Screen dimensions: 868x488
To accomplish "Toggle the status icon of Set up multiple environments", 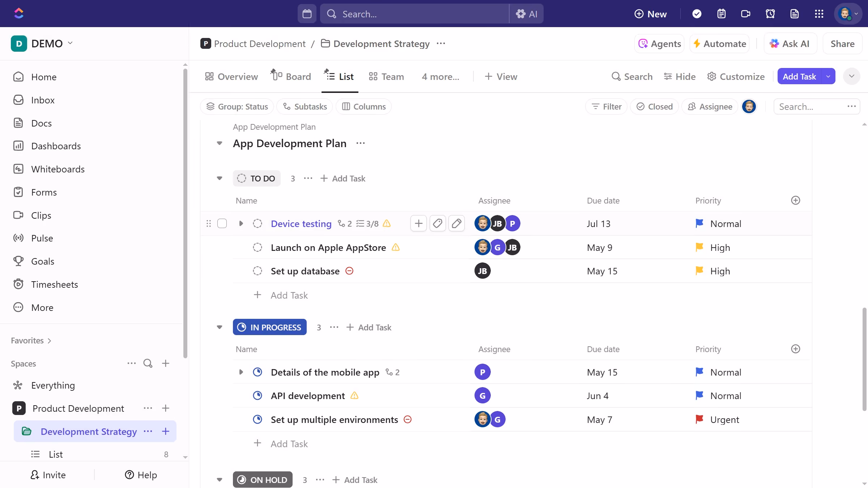I will (x=257, y=419).
